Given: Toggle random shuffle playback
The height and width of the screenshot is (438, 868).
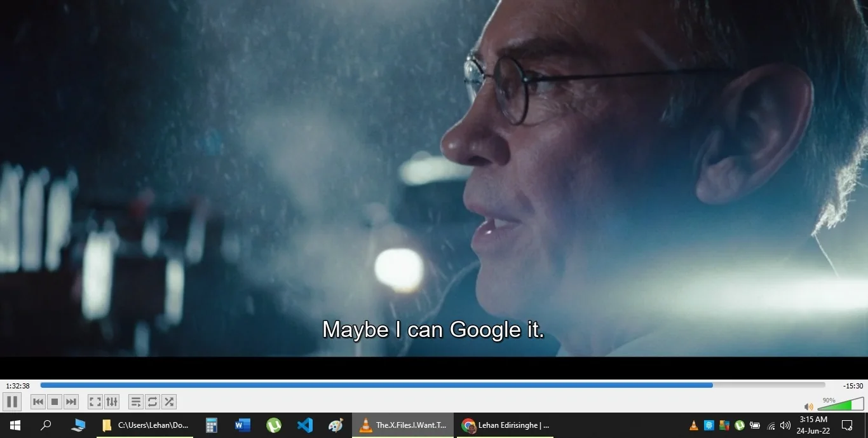Looking at the screenshot, I should pyautogui.click(x=169, y=402).
